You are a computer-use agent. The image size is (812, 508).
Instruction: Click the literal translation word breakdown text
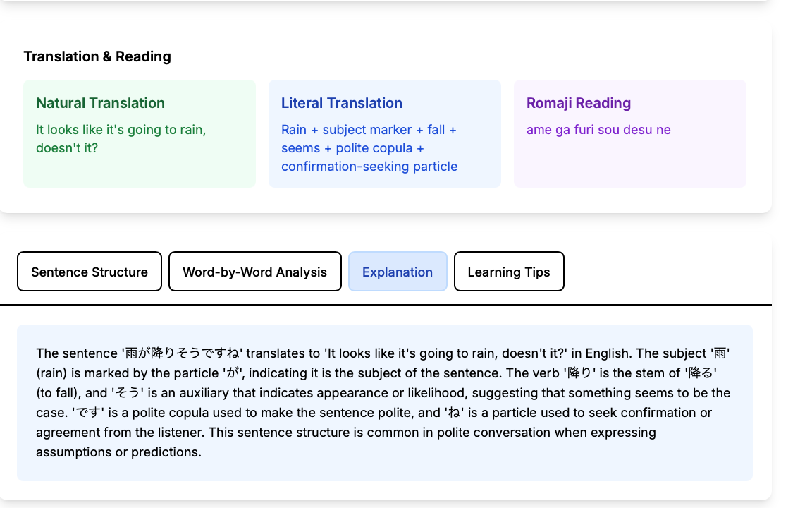coord(369,148)
